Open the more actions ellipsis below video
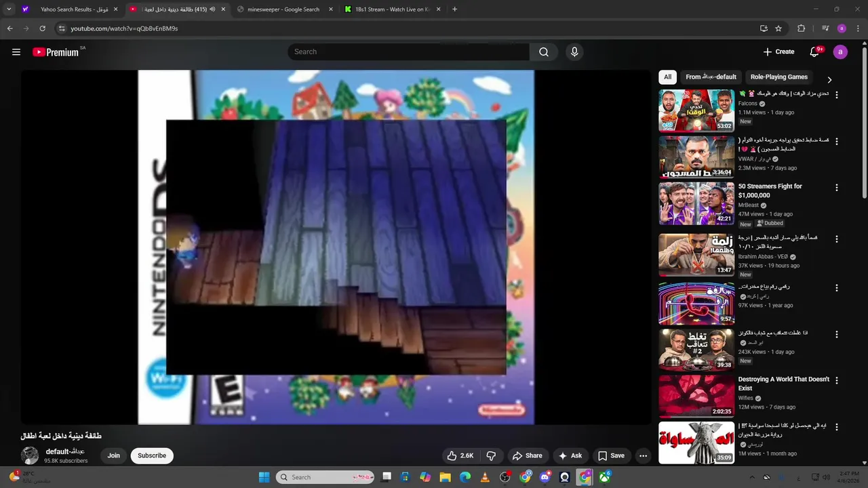Image resolution: width=868 pixels, height=488 pixels. pyautogui.click(x=643, y=455)
